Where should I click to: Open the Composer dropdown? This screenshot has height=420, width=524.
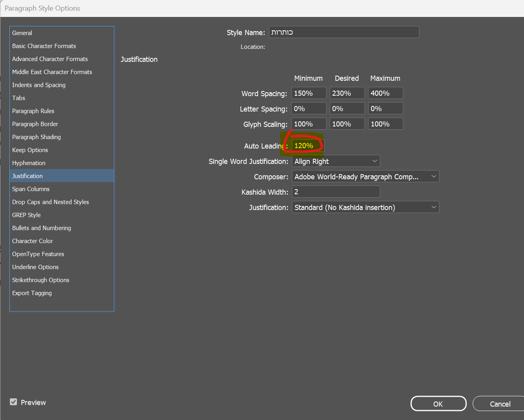click(x=365, y=177)
